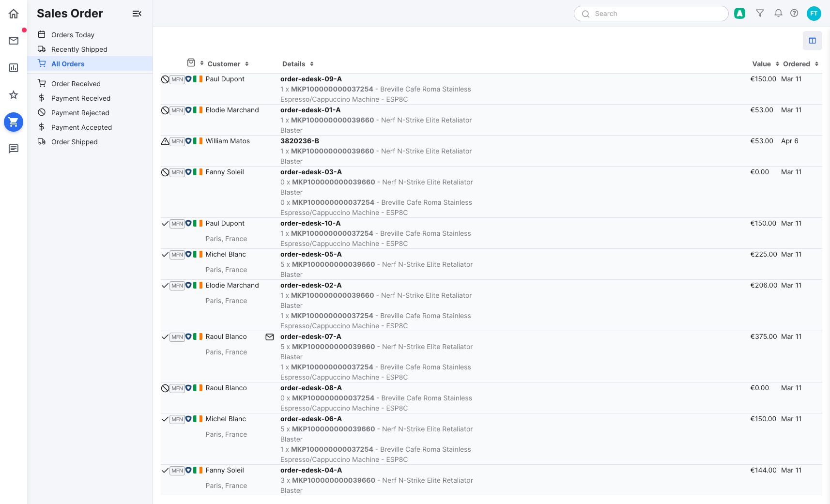Click the €206.00 value cell

(x=764, y=285)
